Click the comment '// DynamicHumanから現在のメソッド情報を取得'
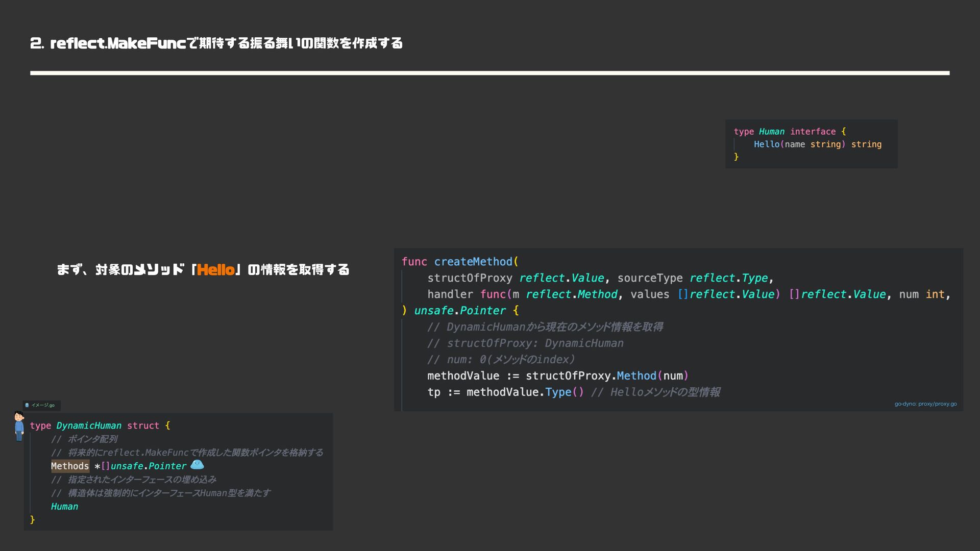Image resolution: width=980 pixels, height=551 pixels. (545, 327)
